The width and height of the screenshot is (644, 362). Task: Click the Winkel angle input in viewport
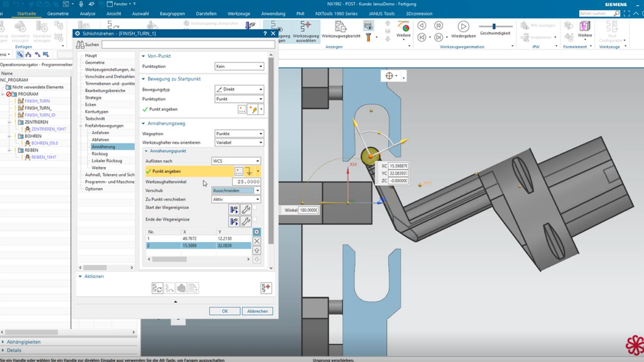point(308,210)
